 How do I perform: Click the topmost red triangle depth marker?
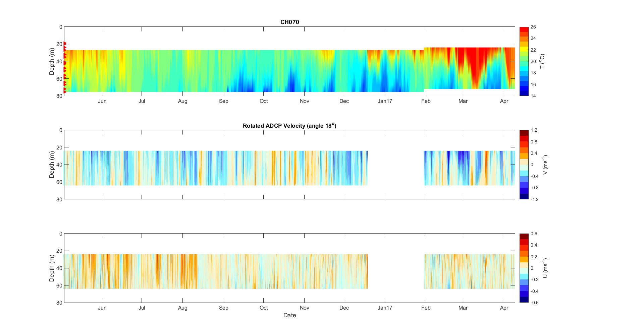65,44
